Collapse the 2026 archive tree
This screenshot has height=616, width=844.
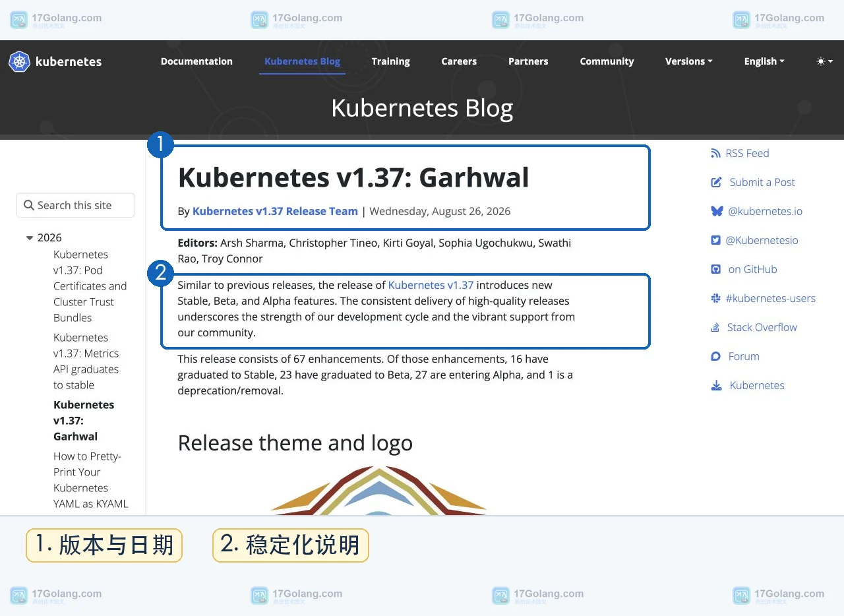30,238
